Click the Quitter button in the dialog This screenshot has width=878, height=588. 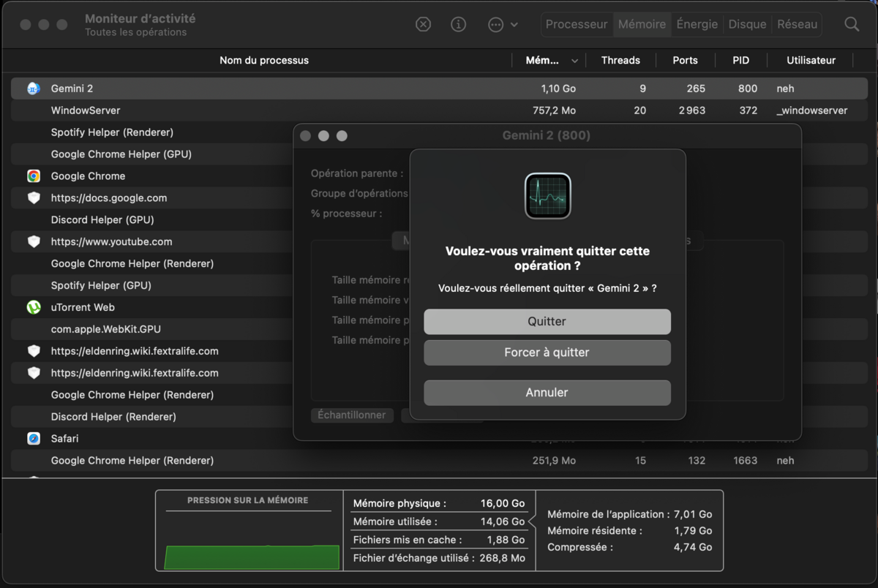coord(547,322)
